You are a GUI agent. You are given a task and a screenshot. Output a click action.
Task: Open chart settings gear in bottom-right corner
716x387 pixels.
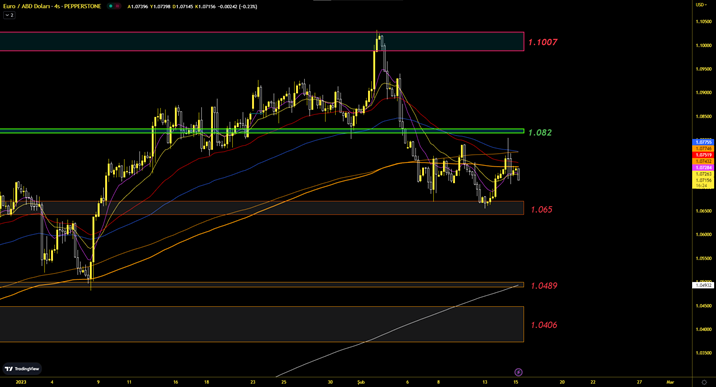(704, 382)
